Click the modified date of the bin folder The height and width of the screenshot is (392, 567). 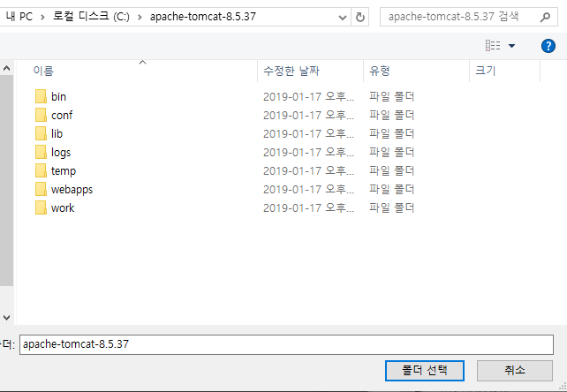coord(308,96)
